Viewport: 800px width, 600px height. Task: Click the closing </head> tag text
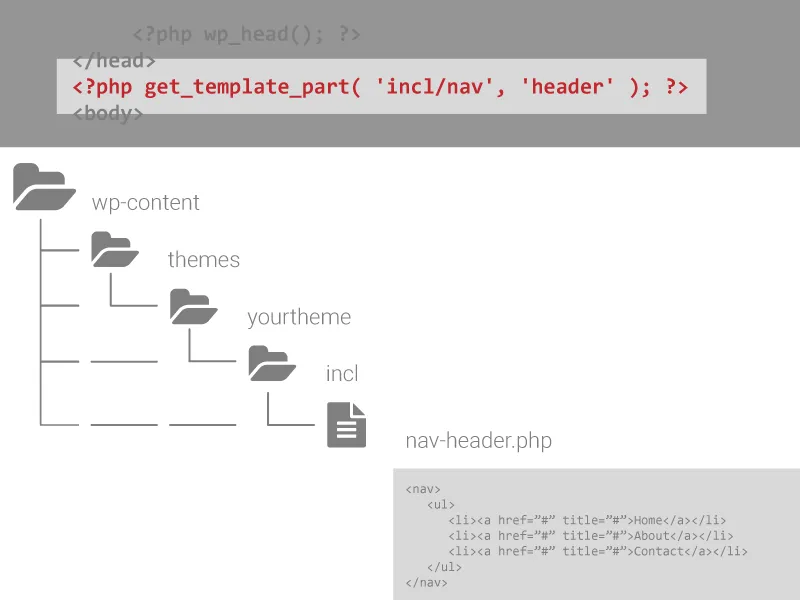pyautogui.click(x=114, y=61)
